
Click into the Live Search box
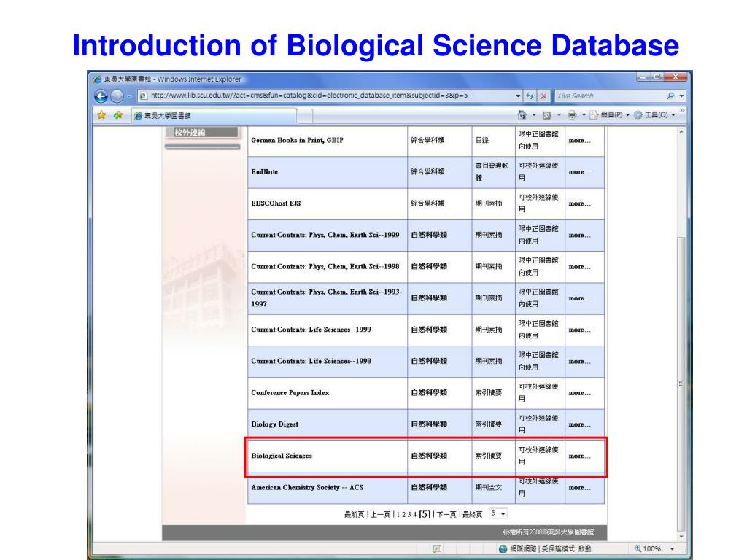coord(610,96)
